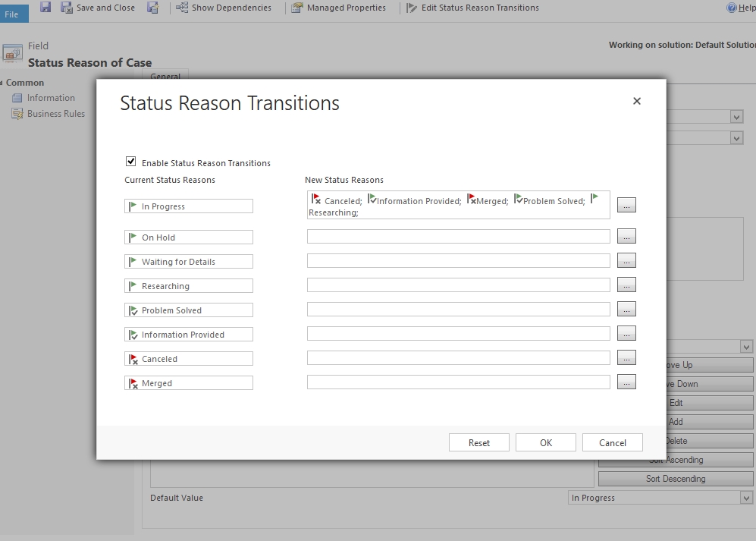756x541 pixels.
Task: Open Managed Properties
Action: (339, 8)
